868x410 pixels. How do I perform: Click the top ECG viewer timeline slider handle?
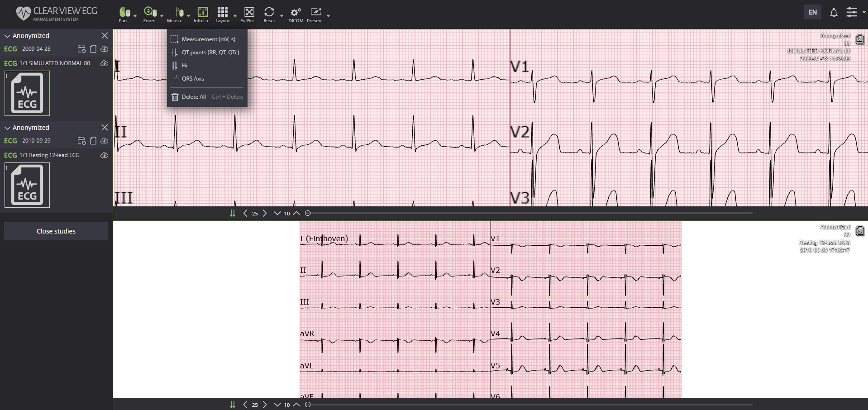click(x=308, y=213)
